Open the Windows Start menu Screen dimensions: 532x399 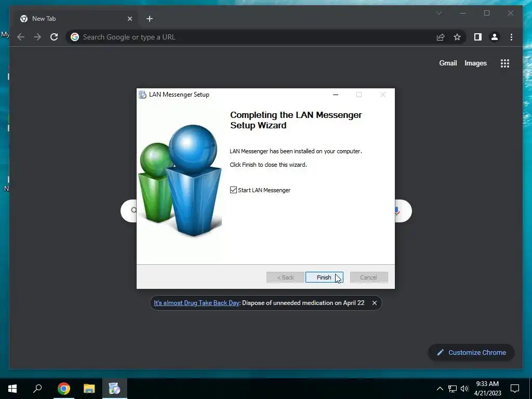[x=12, y=389]
